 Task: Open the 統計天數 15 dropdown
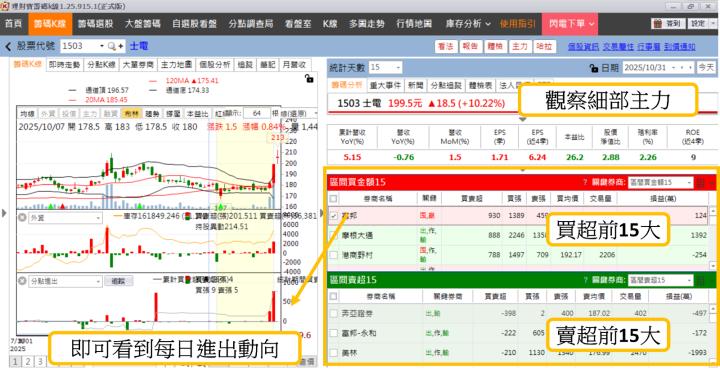397,68
